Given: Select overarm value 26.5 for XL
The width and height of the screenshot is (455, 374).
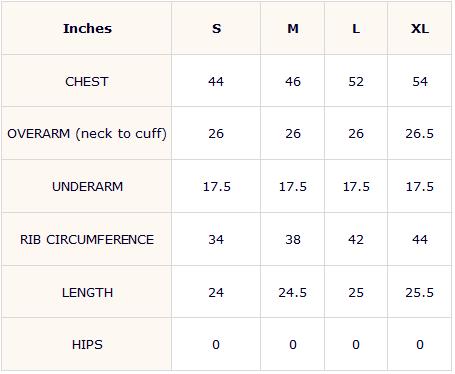Looking at the screenshot, I should tap(420, 134).
